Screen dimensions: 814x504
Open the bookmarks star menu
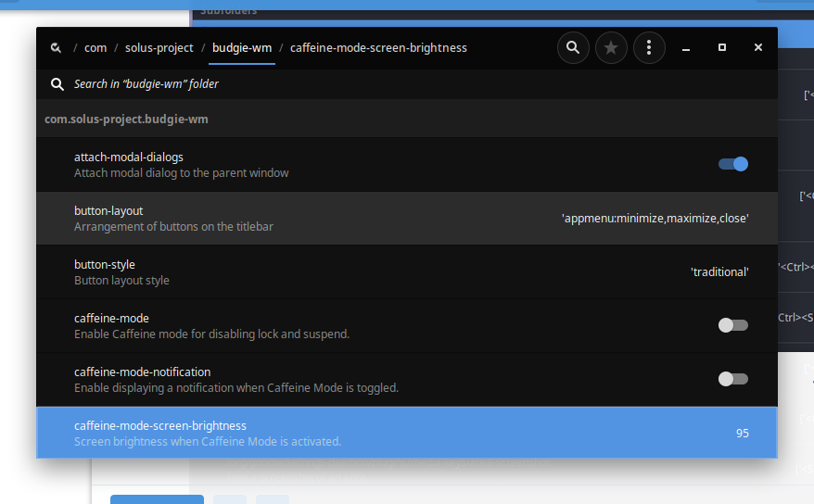point(611,47)
